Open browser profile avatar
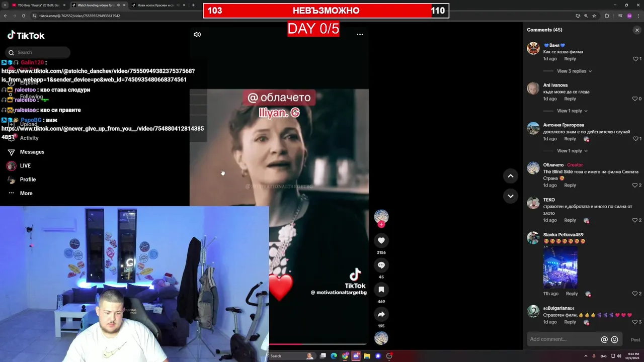Viewport: 644px width, 362px height. [629, 16]
